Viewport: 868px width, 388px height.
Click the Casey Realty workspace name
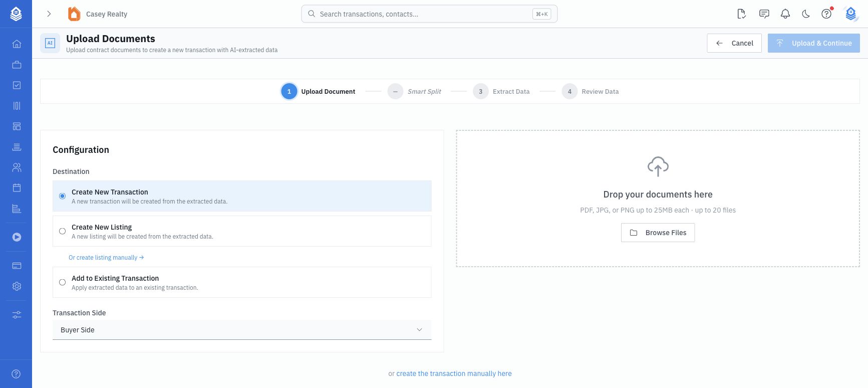[107, 14]
